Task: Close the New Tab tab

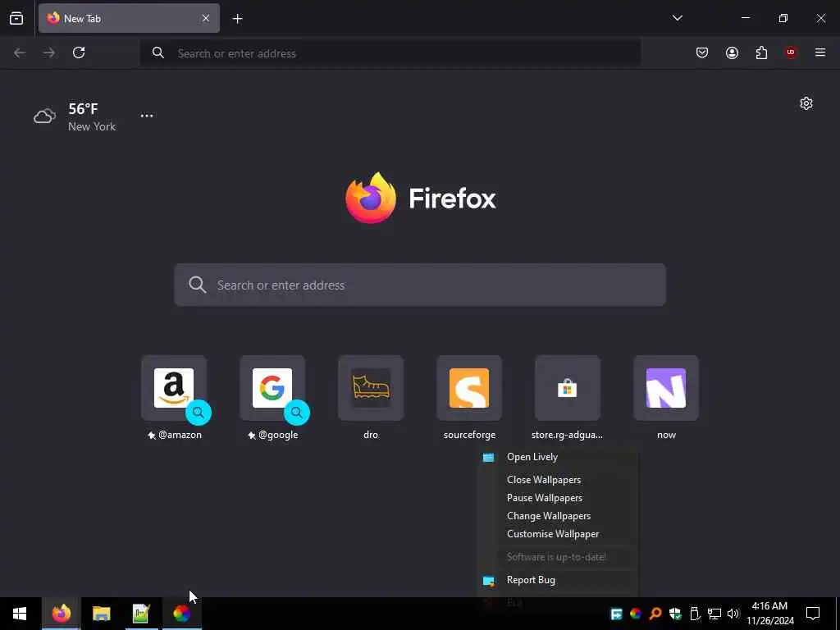Action: tap(206, 18)
